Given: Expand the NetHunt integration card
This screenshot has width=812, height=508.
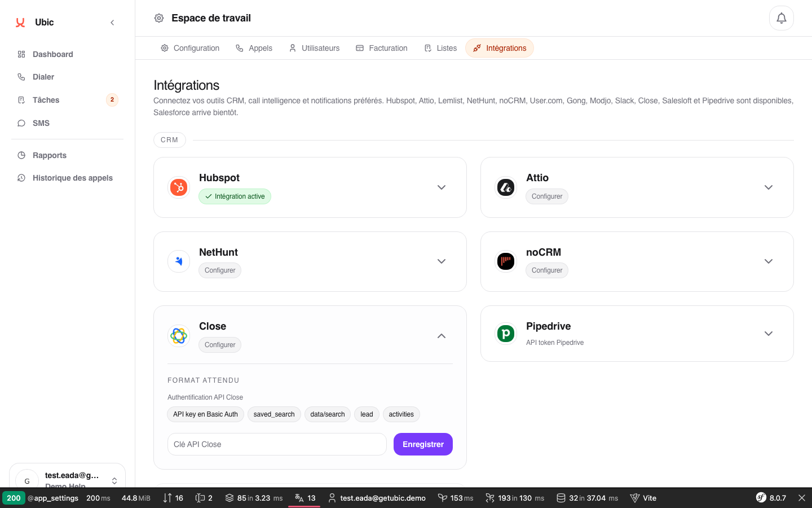Looking at the screenshot, I should pos(442,261).
